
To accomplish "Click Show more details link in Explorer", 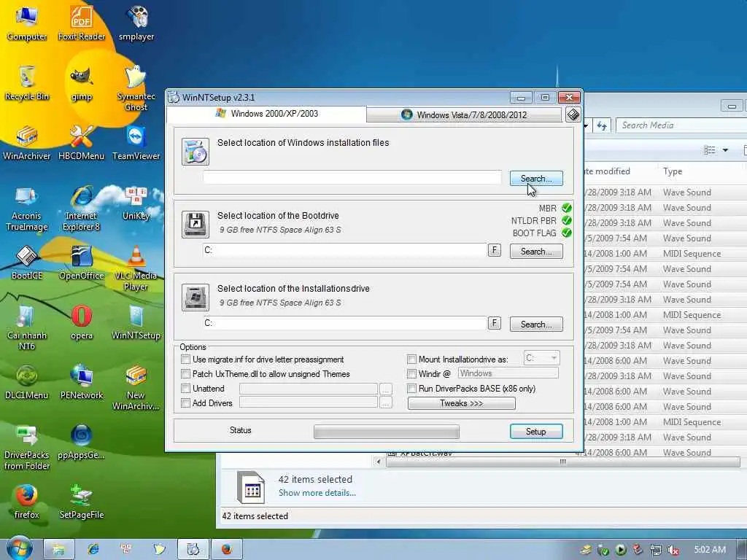I will [317, 493].
